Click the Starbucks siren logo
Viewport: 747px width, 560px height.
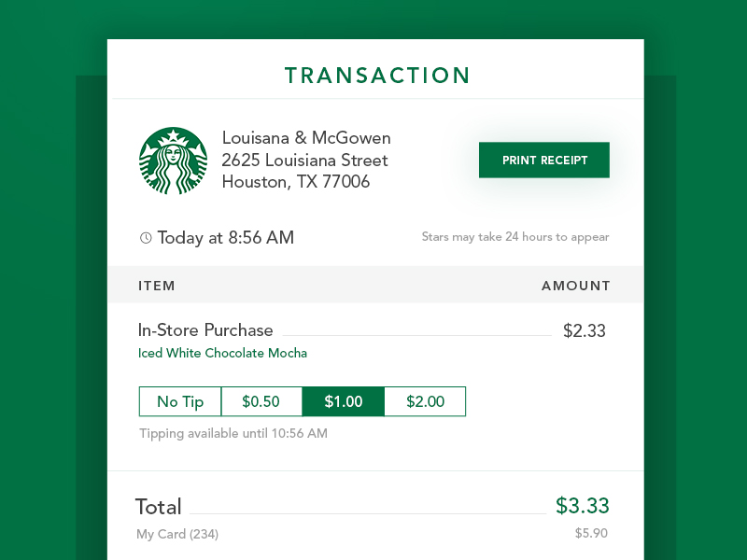click(x=173, y=161)
